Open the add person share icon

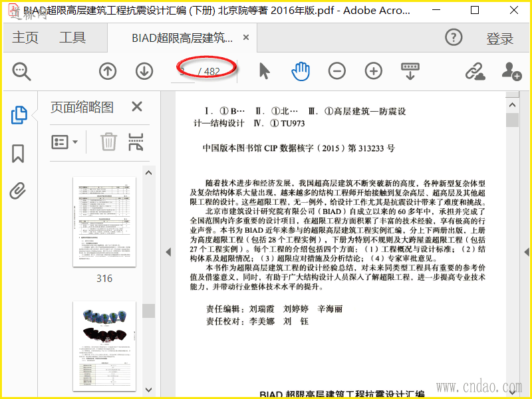pos(511,71)
